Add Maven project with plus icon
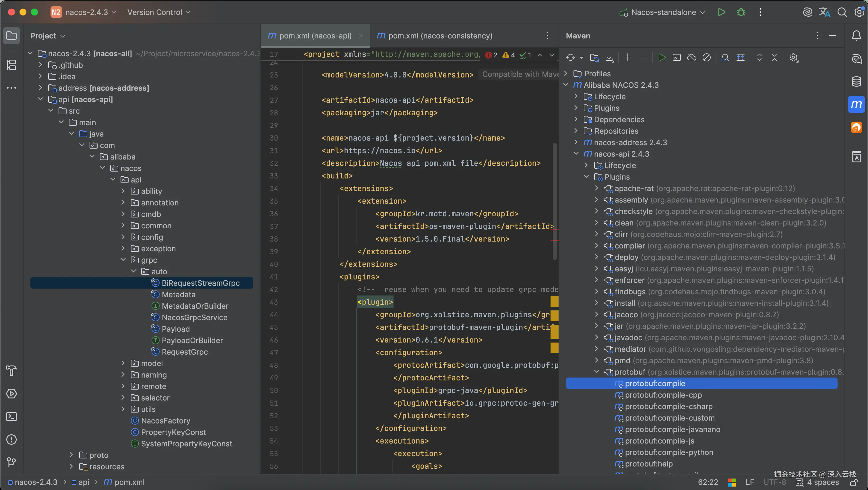 click(x=627, y=57)
